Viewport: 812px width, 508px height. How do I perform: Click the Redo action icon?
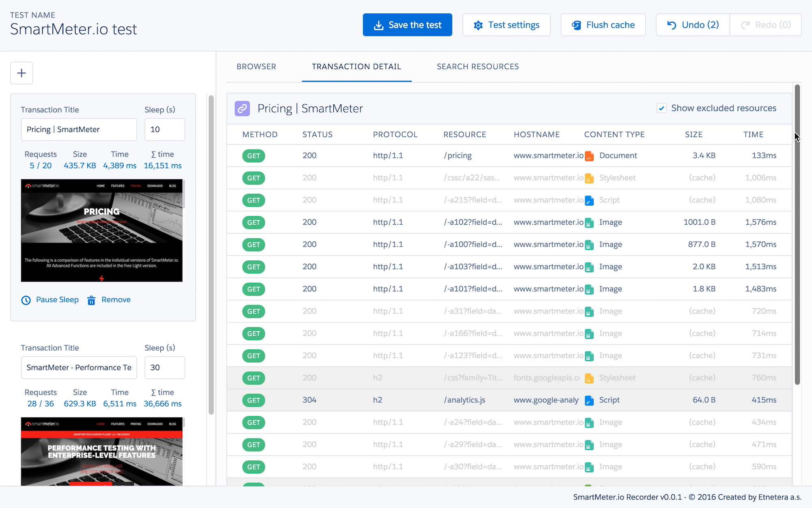pyautogui.click(x=745, y=24)
